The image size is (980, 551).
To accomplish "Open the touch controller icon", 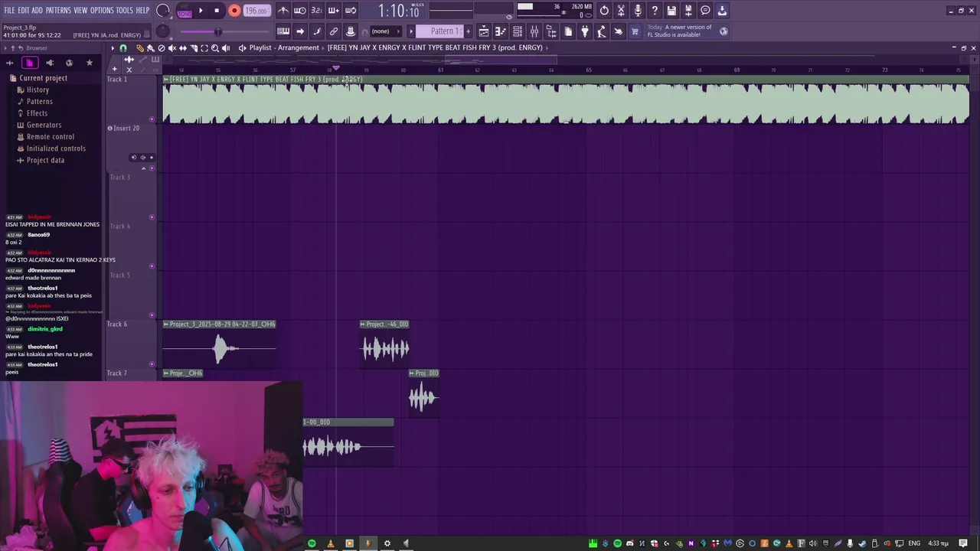I will pos(619,31).
